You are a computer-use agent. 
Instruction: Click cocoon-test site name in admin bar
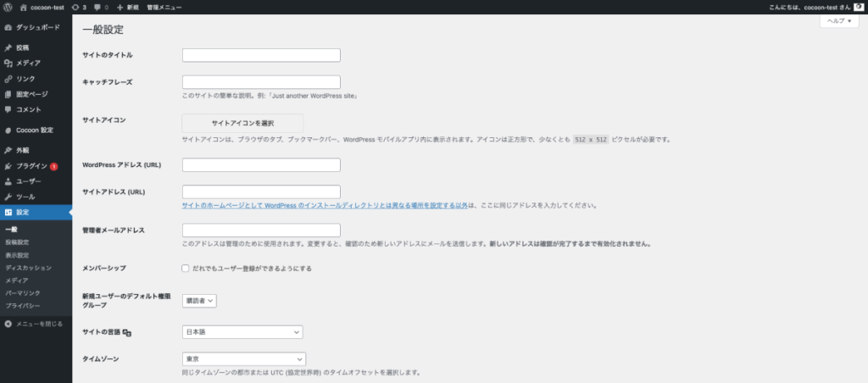47,7
